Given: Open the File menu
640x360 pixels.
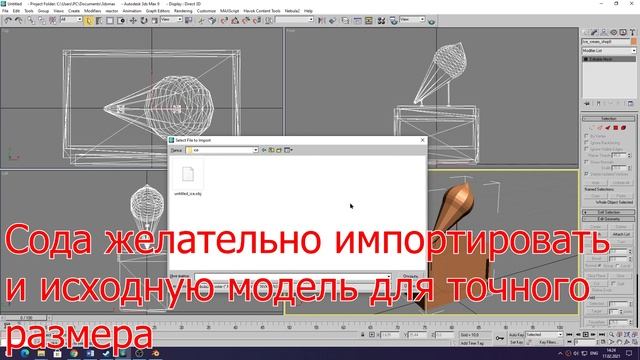Looking at the screenshot, I should point(5,11).
